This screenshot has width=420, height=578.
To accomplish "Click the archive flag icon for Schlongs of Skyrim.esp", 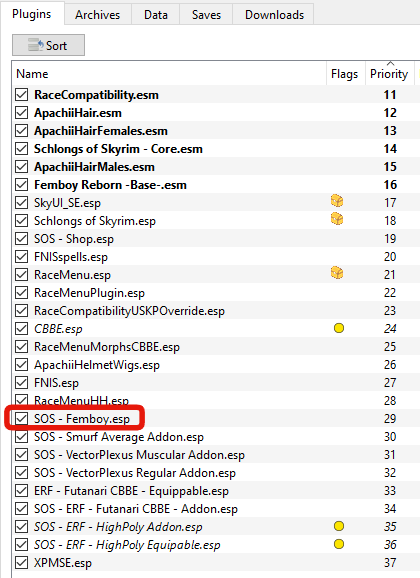I will click(x=337, y=219).
